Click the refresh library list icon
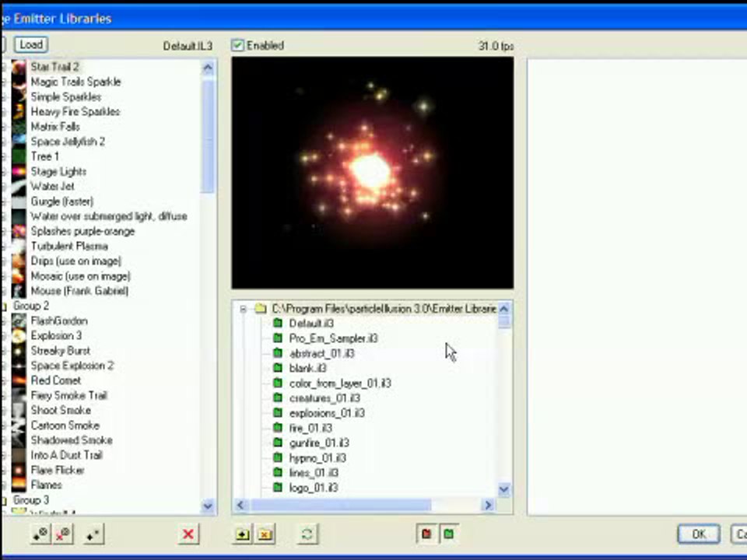 307,534
